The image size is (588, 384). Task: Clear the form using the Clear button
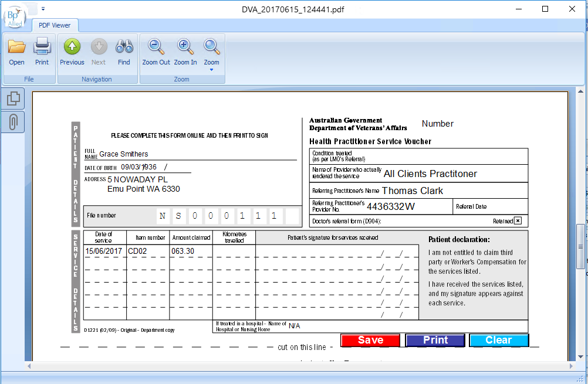499,340
